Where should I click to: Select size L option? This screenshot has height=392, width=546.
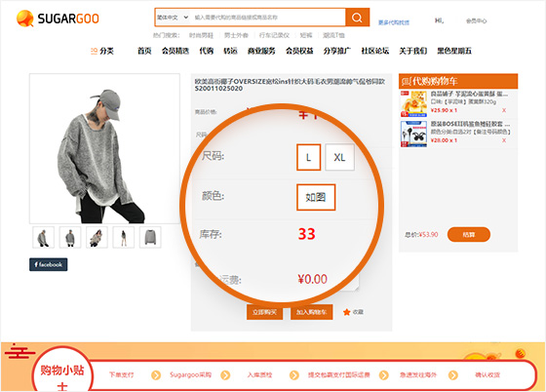point(308,157)
